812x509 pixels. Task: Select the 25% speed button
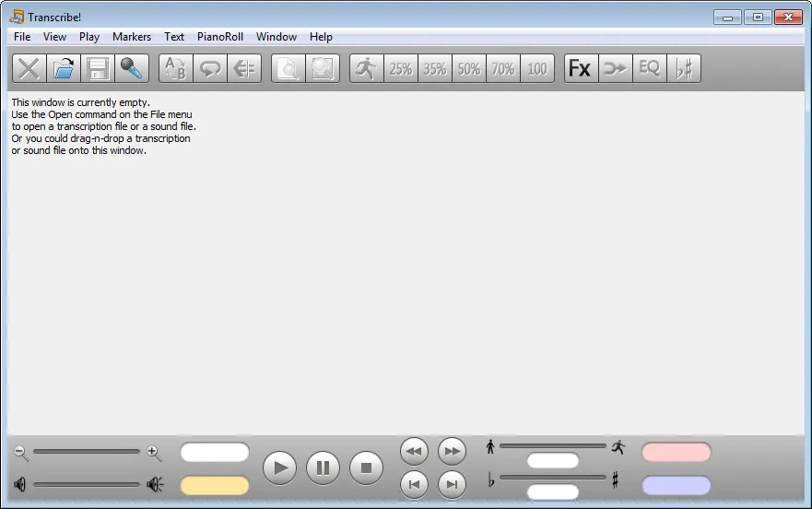[400, 68]
